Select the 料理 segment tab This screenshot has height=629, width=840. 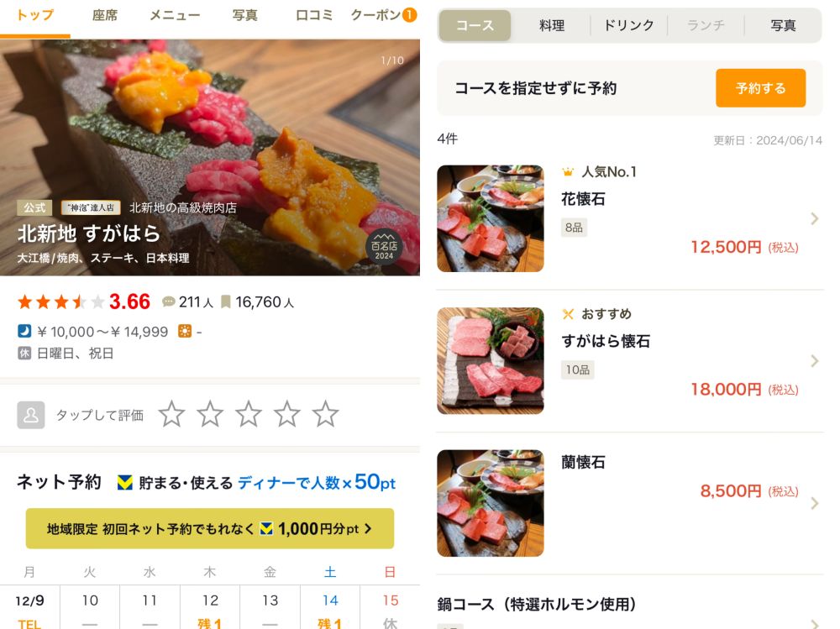click(x=552, y=25)
